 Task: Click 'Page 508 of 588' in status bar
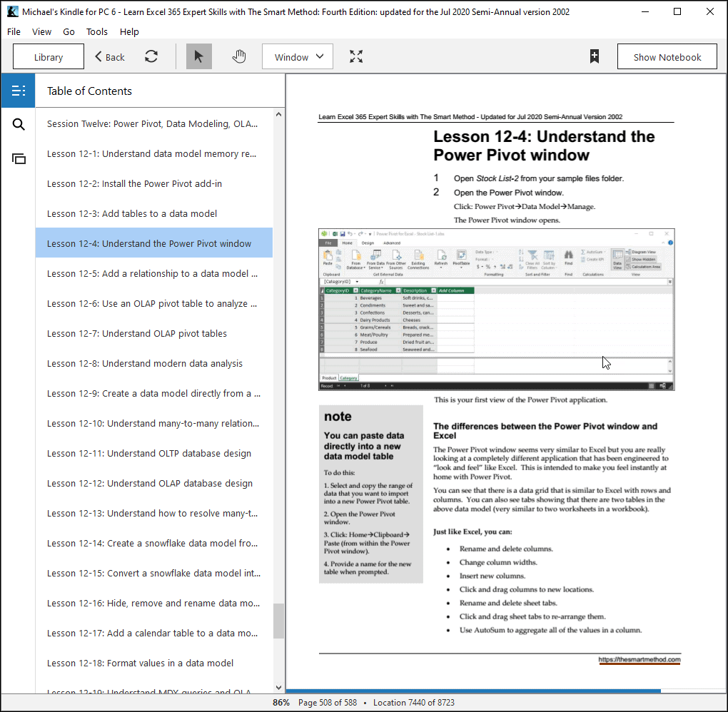(x=328, y=703)
